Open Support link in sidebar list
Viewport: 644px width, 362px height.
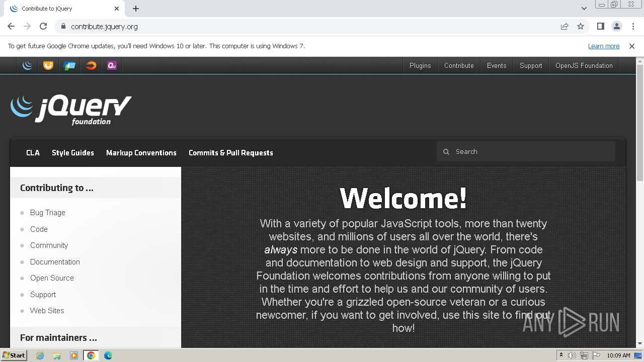click(x=43, y=295)
